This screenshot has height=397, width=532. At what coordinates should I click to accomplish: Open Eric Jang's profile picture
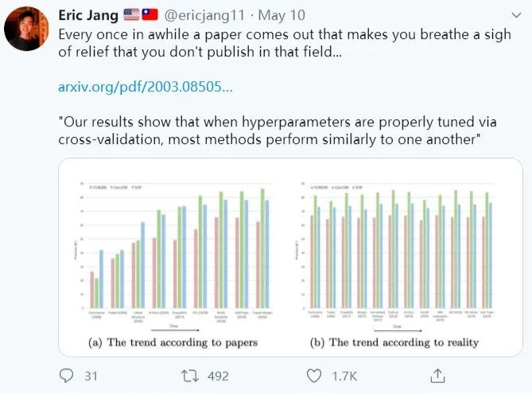click(26, 29)
